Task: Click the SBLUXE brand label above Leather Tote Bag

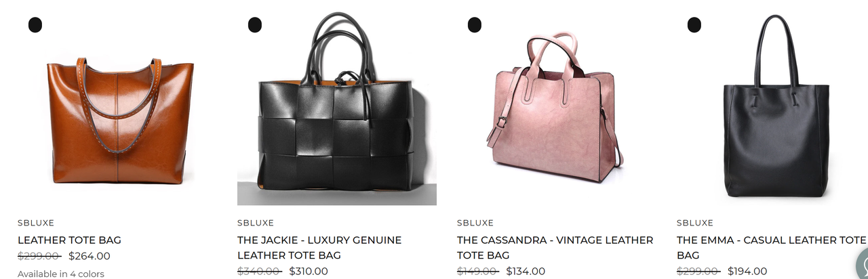Action: click(36, 223)
